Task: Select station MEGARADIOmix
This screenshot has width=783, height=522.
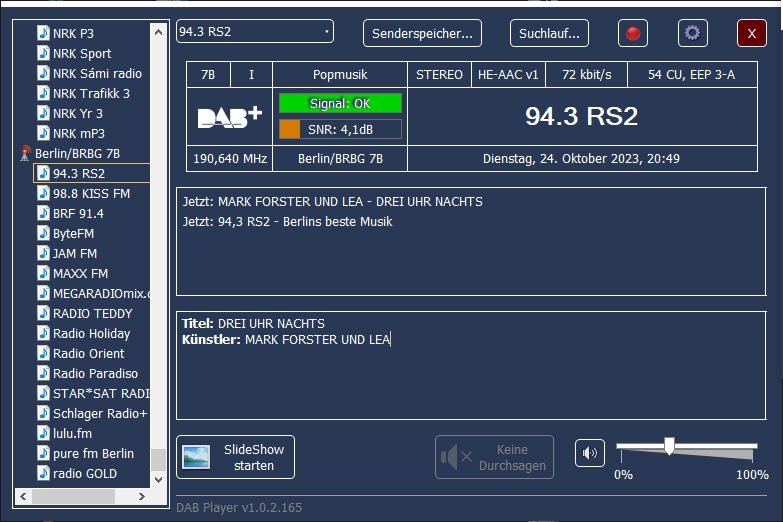Action: (101, 293)
